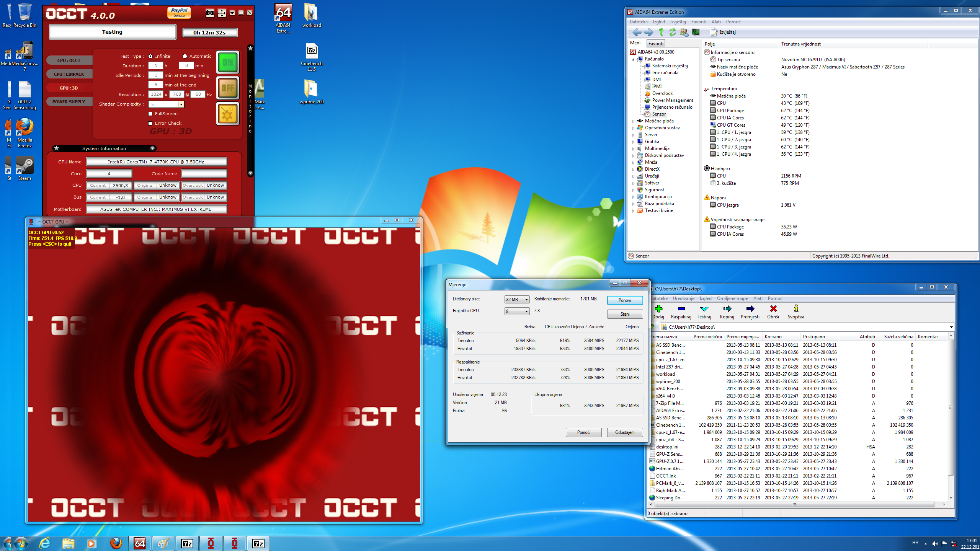The image size is (980, 551).
Task: Click the orange OFF button in OCCT
Action: tap(228, 88)
